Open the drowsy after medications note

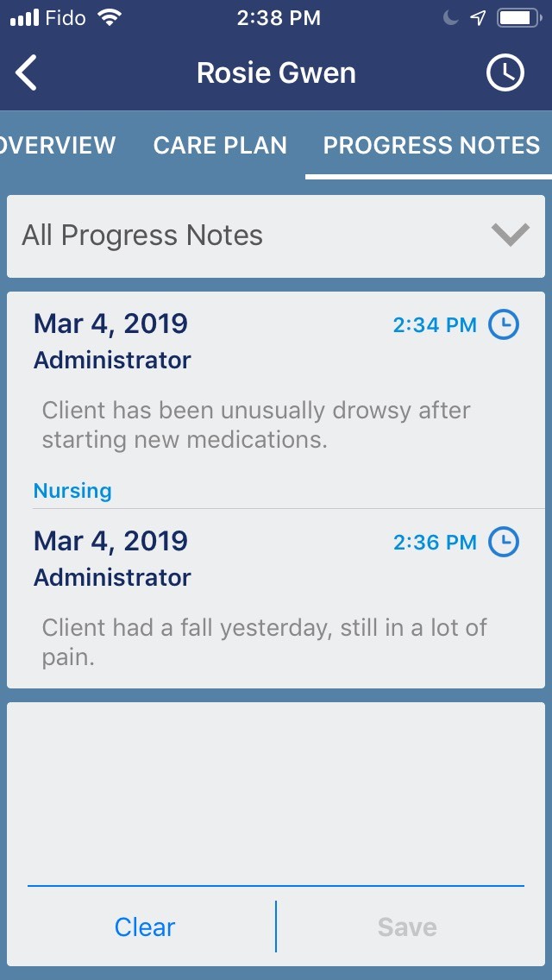click(x=256, y=424)
